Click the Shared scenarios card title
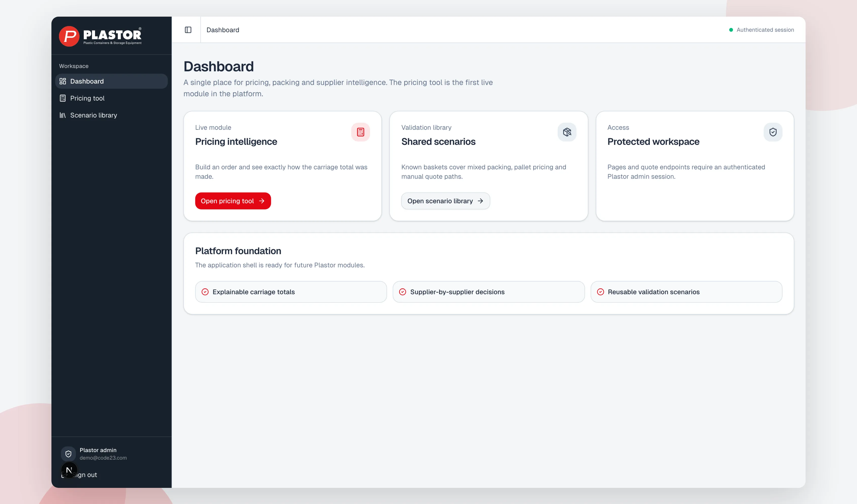 (438, 141)
